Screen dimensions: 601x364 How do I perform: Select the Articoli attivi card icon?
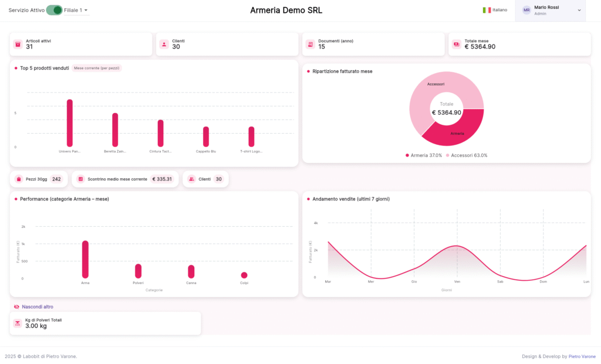[17, 43]
